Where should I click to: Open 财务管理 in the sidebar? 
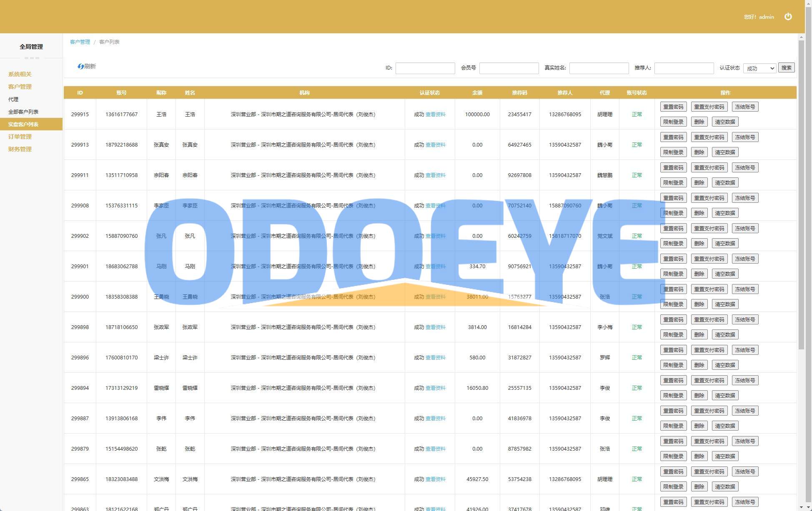(20, 149)
